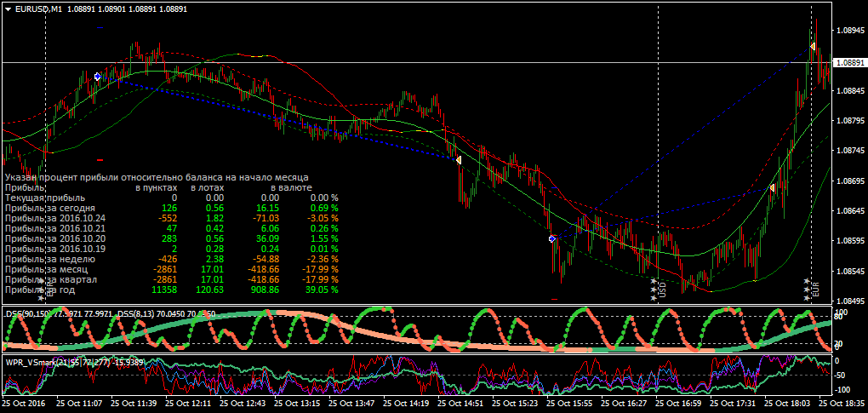Click the yearly lots value 120.63
This screenshot has width=868, height=413.
210,290
